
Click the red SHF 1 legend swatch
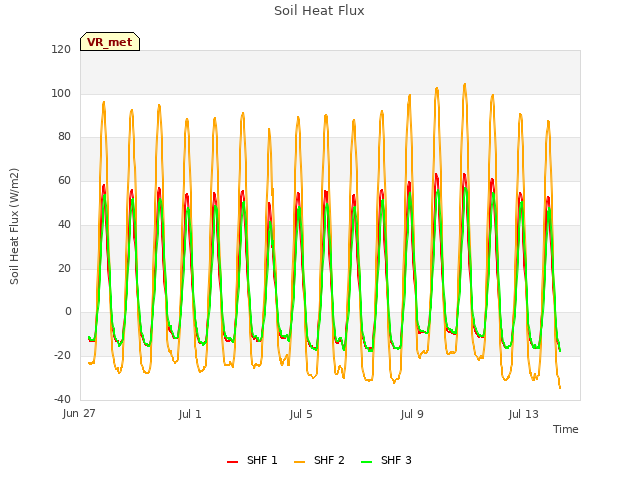233,462
